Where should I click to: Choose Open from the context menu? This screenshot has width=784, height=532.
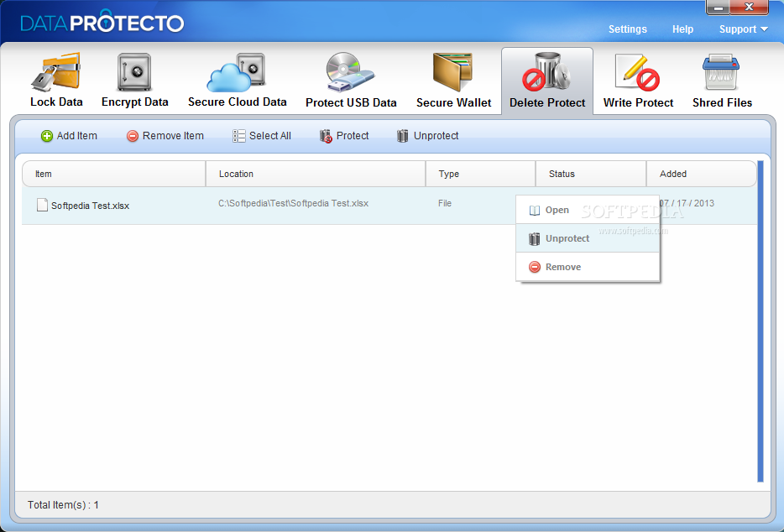pos(588,210)
